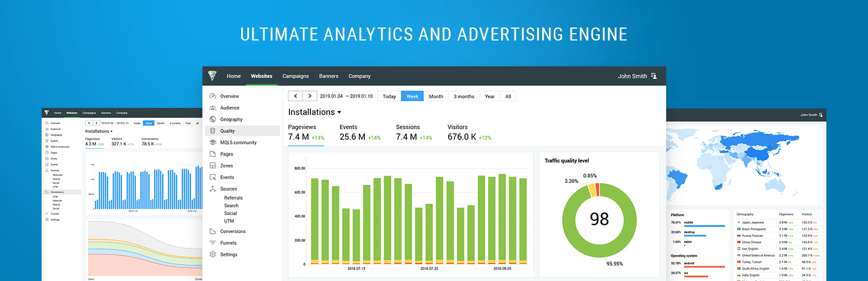Switch the time range to Month
Screen dimensions: 868x281
(436, 96)
